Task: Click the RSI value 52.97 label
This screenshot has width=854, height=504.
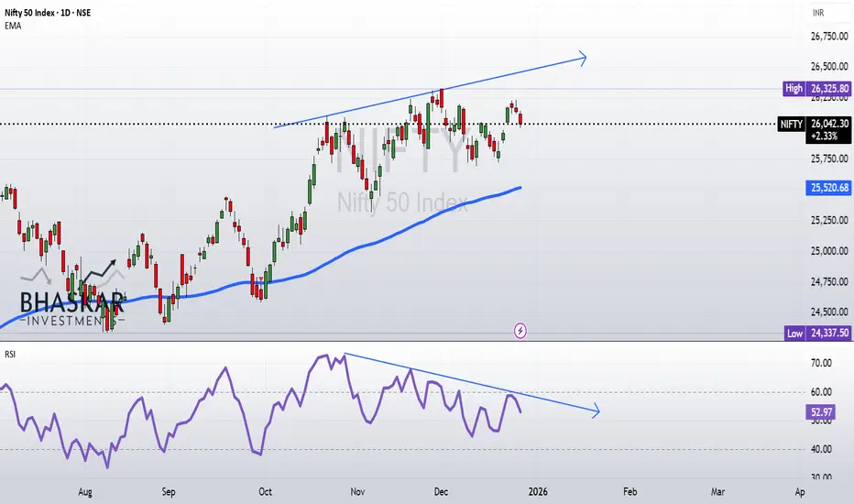Action: pyautogui.click(x=821, y=412)
